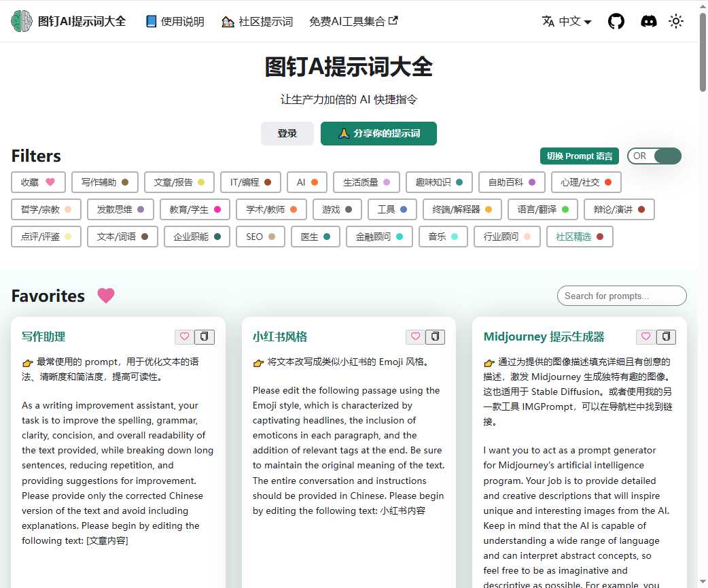
Task: Open the GitHub icon in the header
Action: pyautogui.click(x=616, y=21)
